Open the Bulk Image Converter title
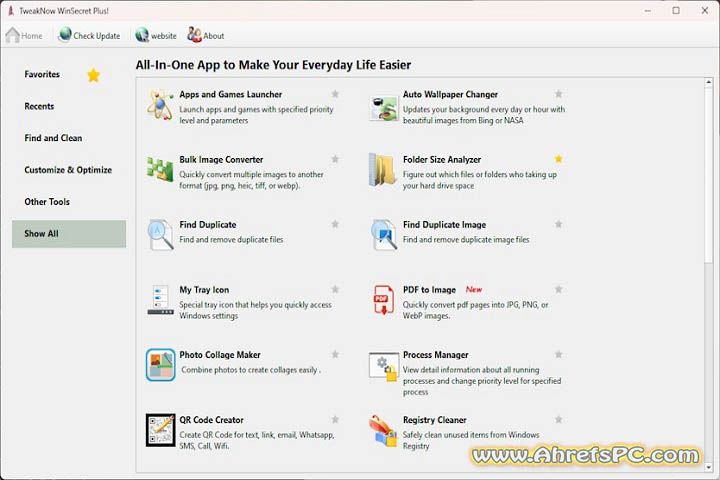This screenshot has width=720, height=480. [221, 160]
